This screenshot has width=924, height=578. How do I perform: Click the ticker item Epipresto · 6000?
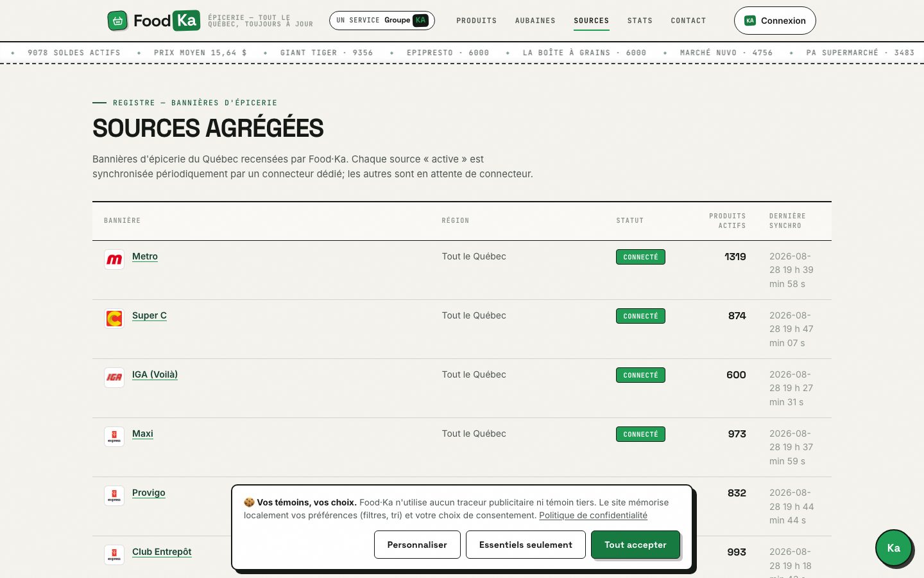(x=448, y=53)
